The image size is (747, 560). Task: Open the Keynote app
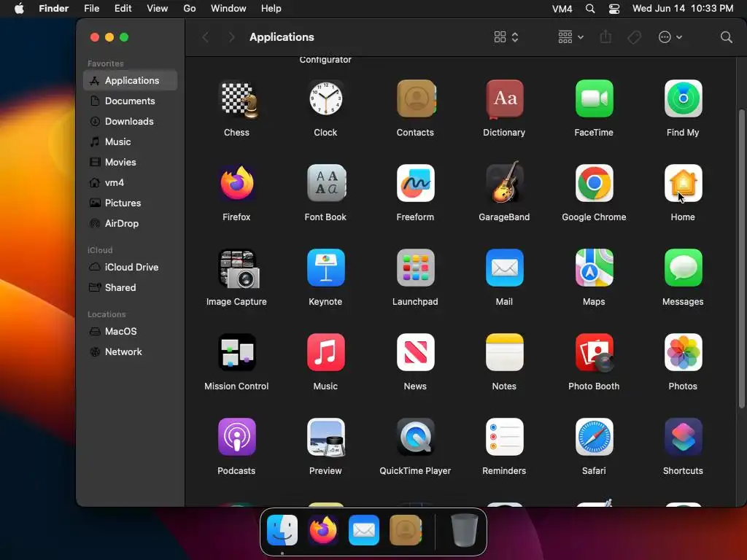tap(326, 268)
